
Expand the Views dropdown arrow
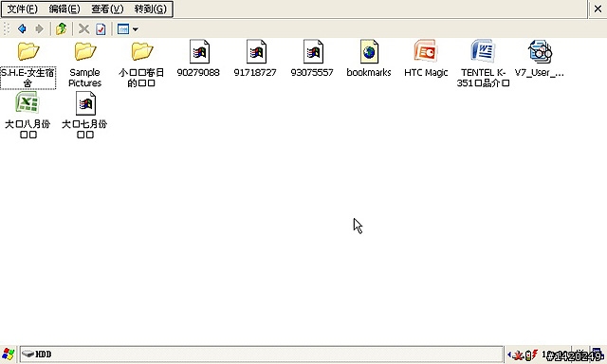tap(135, 29)
